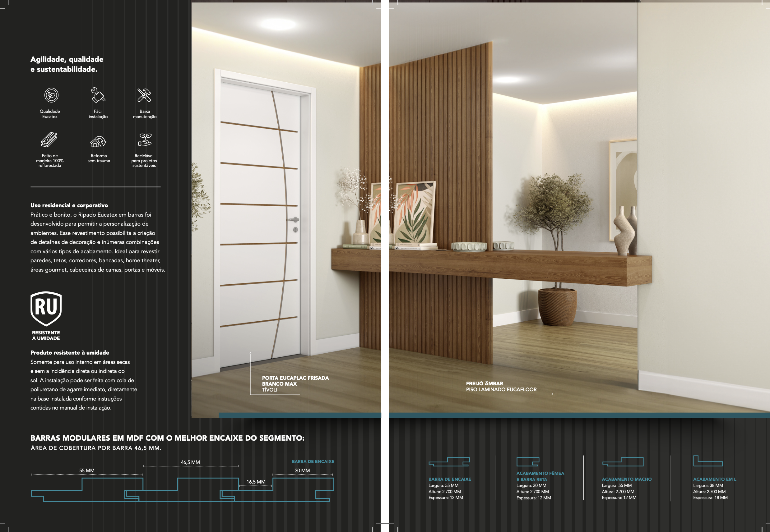
Task: Click the reforested wood planks icon
Action: [x=49, y=140]
